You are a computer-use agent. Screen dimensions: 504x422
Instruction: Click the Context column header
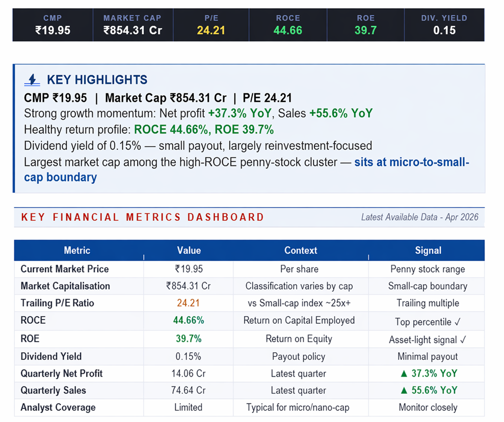300,250
